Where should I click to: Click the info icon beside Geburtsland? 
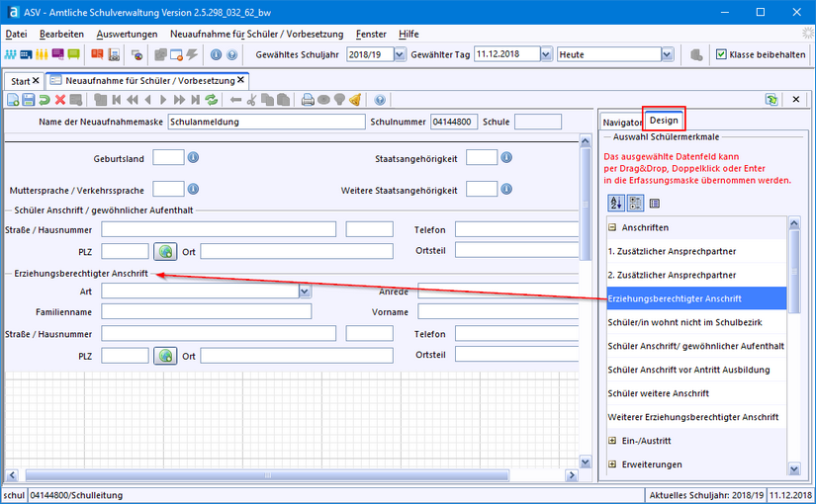[194, 157]
